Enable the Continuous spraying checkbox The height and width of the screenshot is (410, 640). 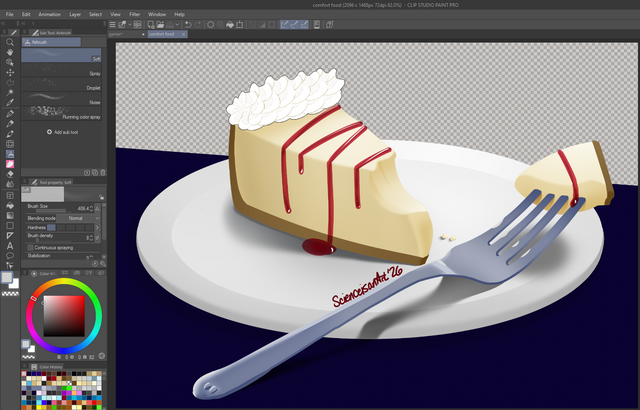coord(30,248)
